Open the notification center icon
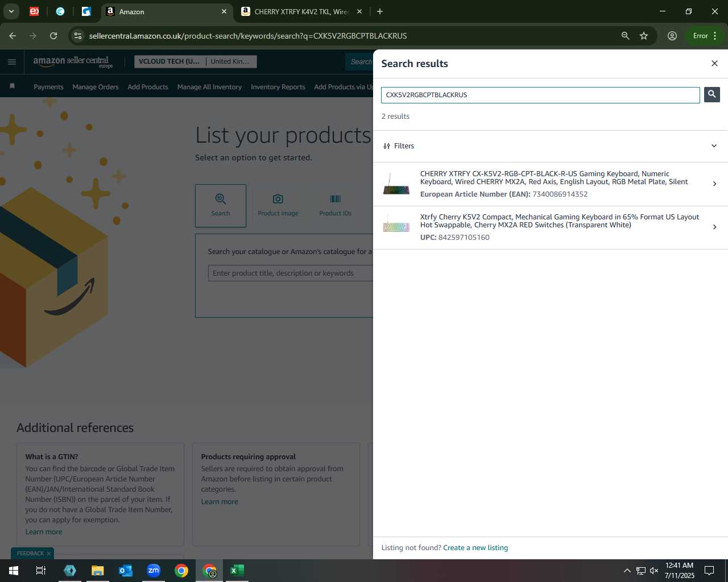Viewport: 728px width, 582px height. [709, 571]
